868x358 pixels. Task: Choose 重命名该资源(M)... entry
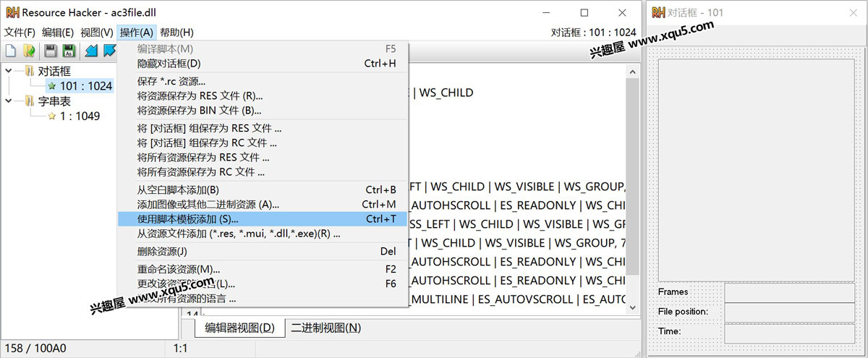pos(263,270)
